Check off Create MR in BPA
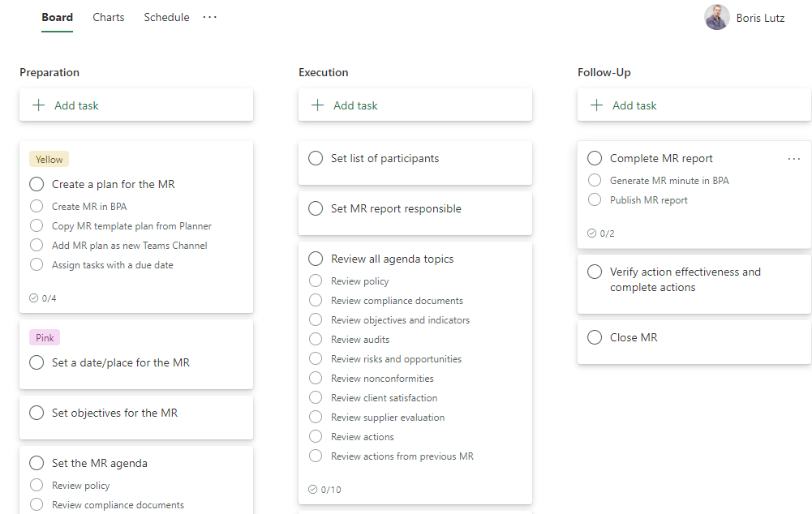Image resolution: width=812 pixels, height=514 pixels. tap(37, 206)
